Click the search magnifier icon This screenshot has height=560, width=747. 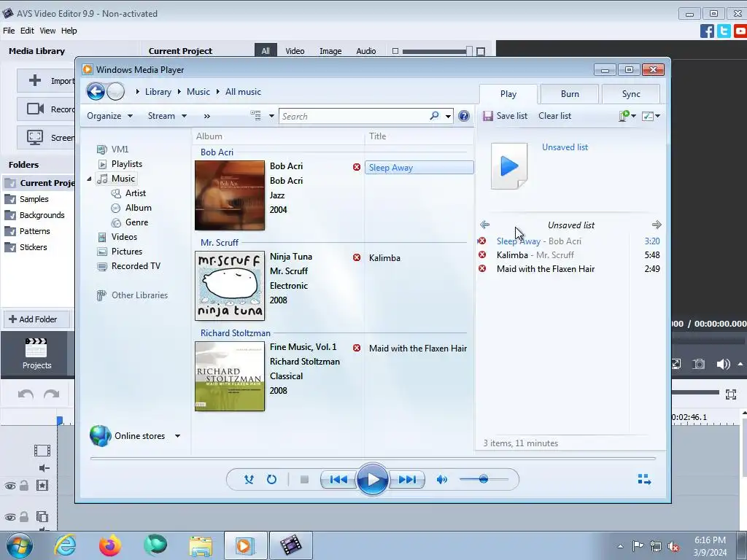pos(434,116)
